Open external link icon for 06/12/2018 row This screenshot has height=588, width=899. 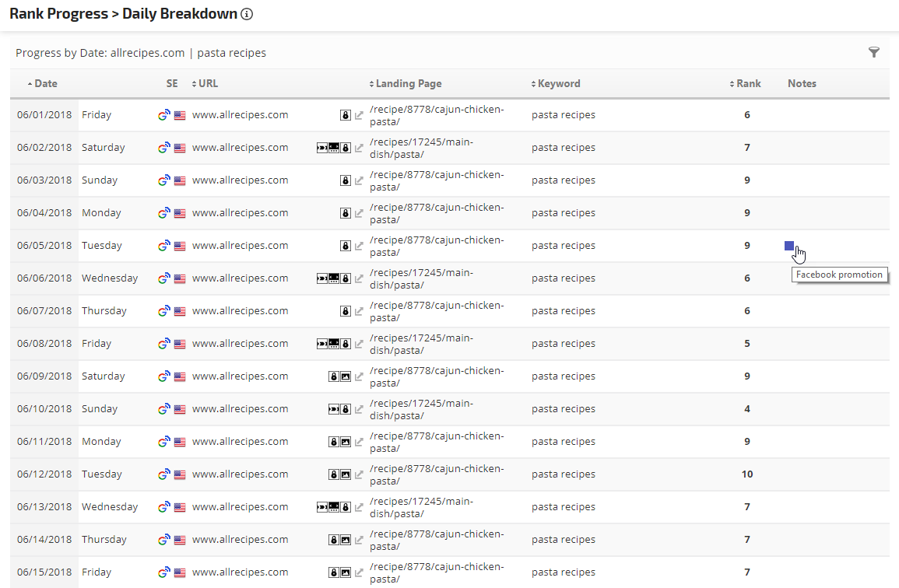click(359, 474)
